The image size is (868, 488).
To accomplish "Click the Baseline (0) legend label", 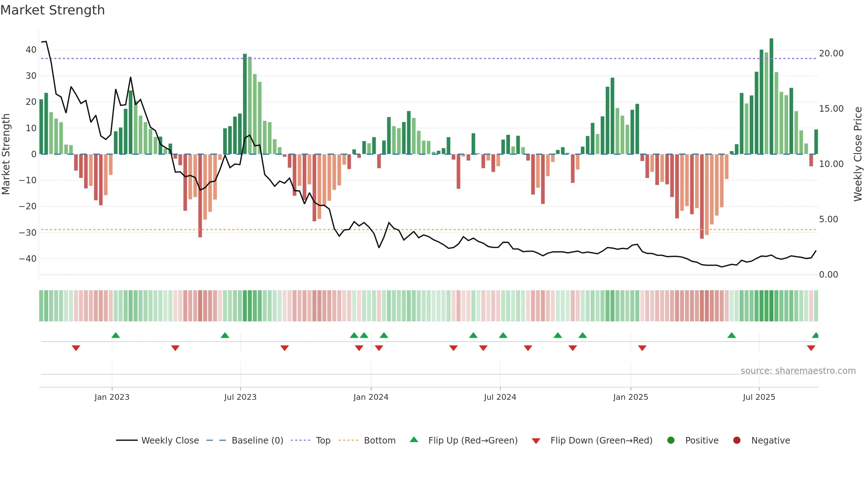I will (258, 440).
